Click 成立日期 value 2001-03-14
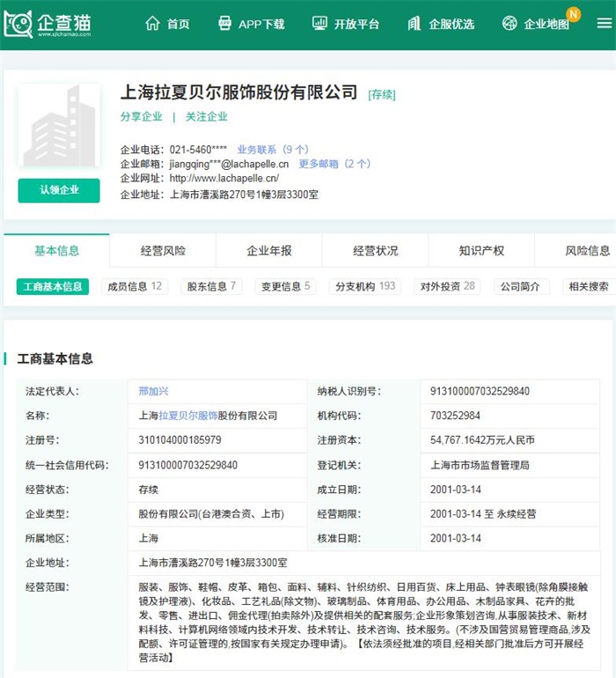This screenshot has height=678, width=616. click(456, 490)
